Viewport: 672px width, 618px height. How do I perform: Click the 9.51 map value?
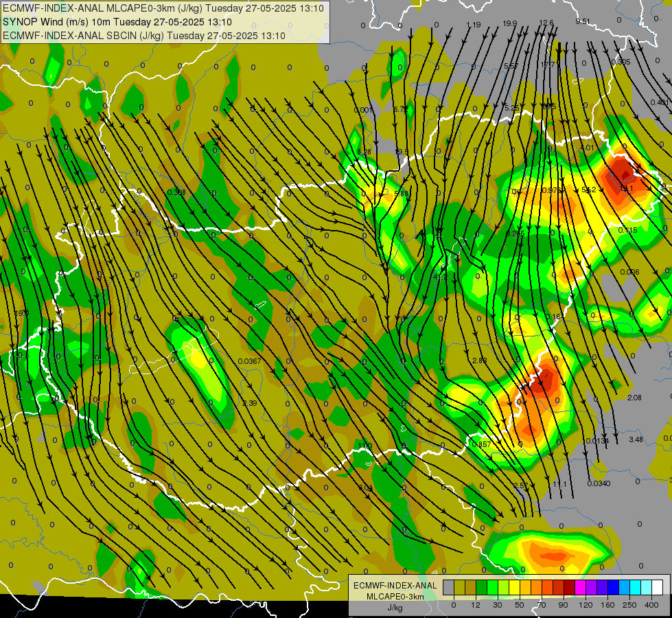pos(583,21)
